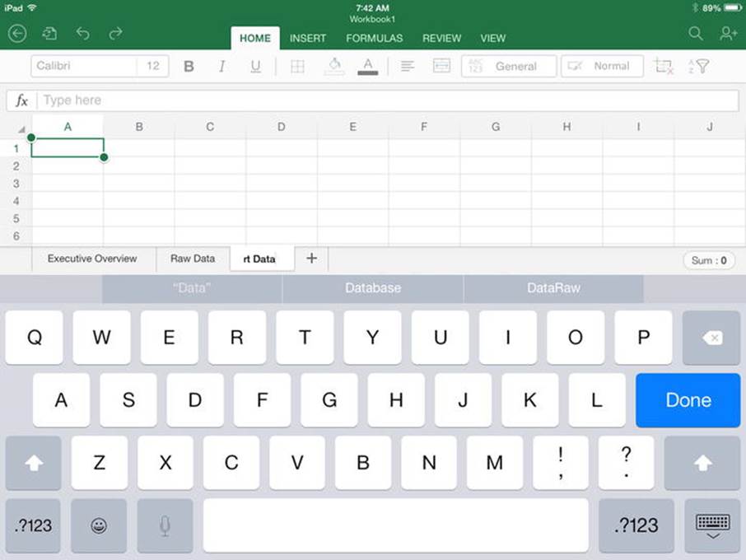Switch to the Executive Overview sheet tab

click(92, 259)
